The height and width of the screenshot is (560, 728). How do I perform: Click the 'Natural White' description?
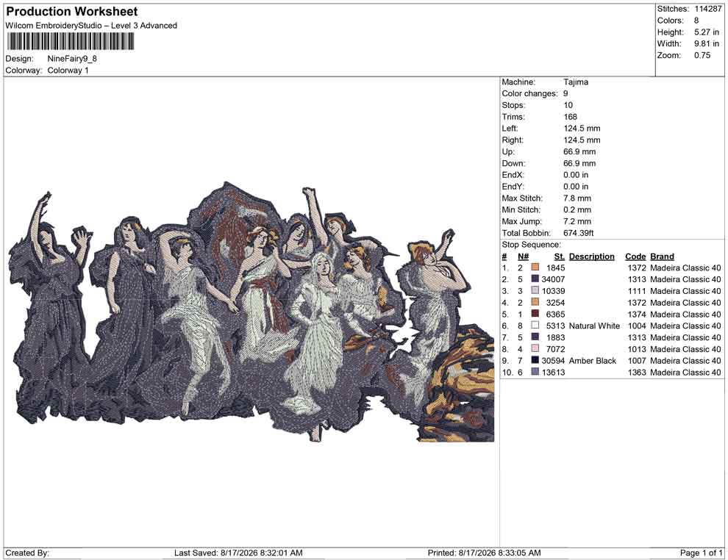pyautogui.click(x=594, y=326)
